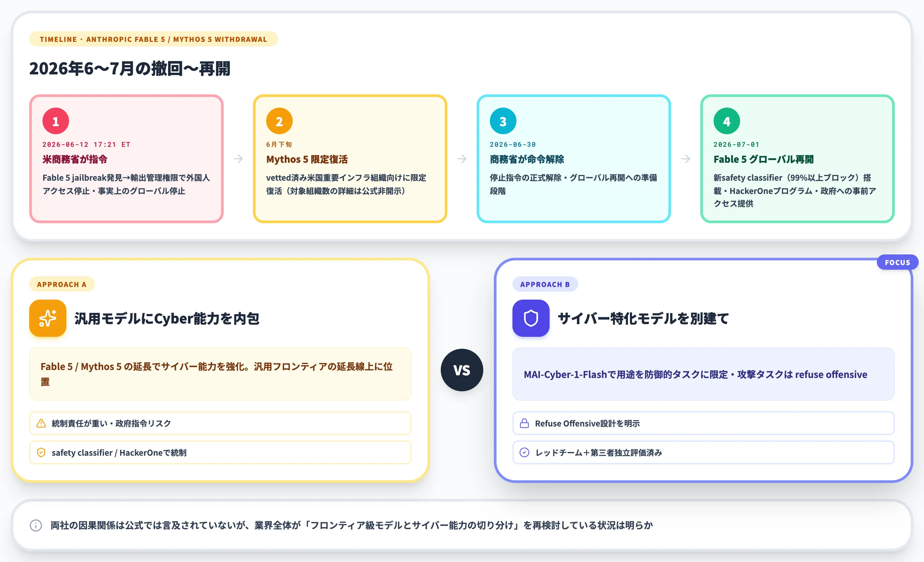
Task: Click the APPROACH B label pill
Action: 545,284
